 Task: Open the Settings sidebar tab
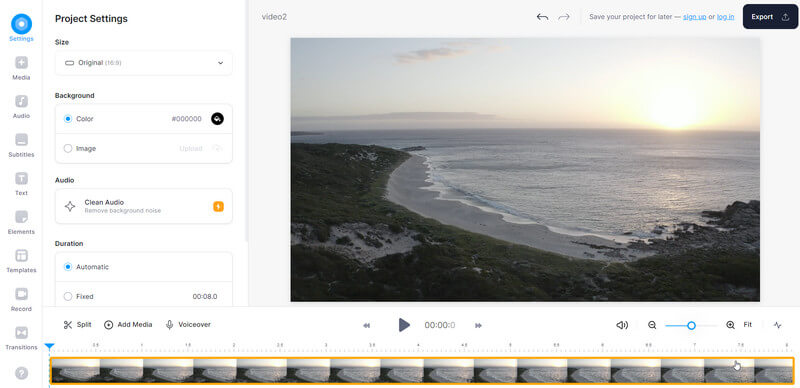pyautogui.click(x=21, y=28)
